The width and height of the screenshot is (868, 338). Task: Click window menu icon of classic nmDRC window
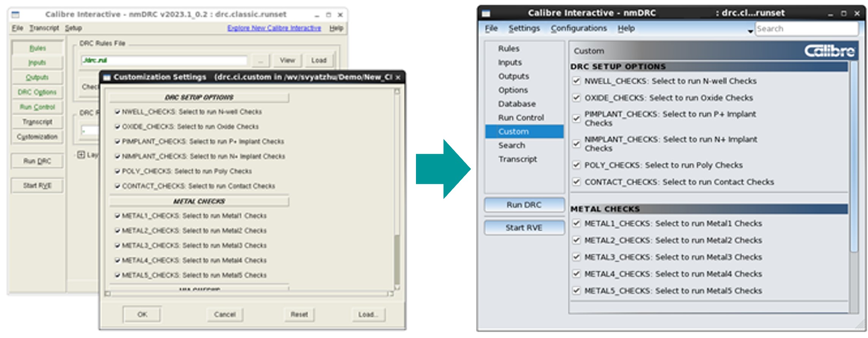[x=16, y=15]
